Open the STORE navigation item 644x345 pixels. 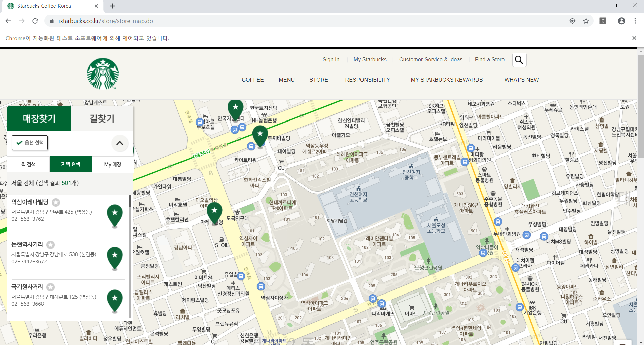click(x=319, y=80)
